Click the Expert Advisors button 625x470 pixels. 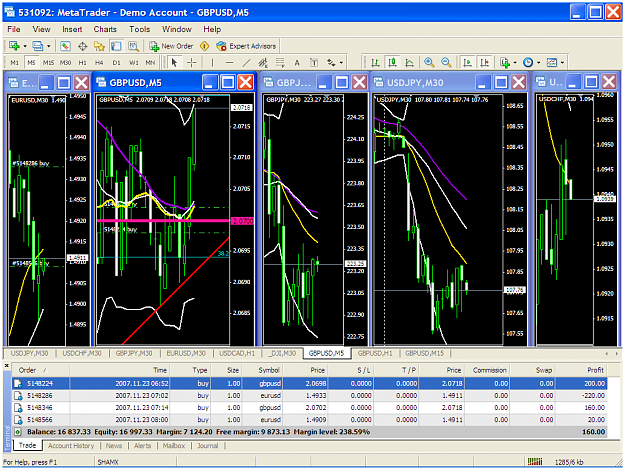[x=246, y=46]
